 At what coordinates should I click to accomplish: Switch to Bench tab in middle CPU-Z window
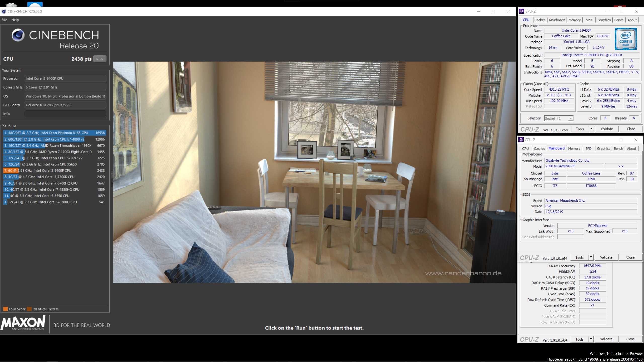pyautogui.click(x=618, y=148)
